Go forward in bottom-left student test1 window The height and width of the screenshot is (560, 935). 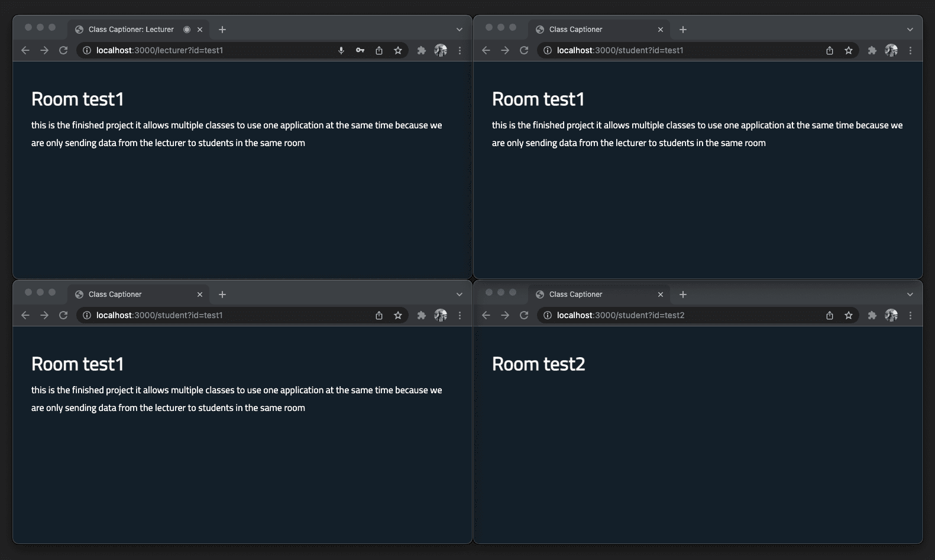pyautogui.click(x=44, y=315)
